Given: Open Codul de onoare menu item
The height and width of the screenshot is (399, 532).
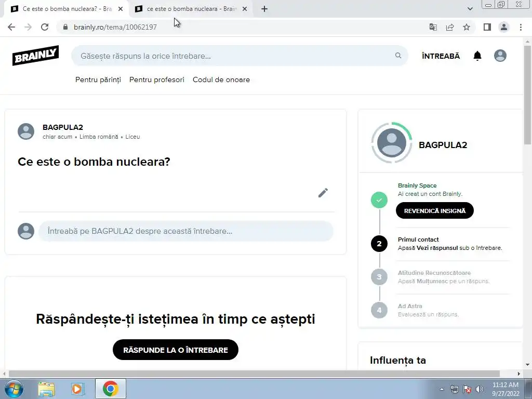Looking at the screenshot, I should pyautogui.click(x=221, y=79).
